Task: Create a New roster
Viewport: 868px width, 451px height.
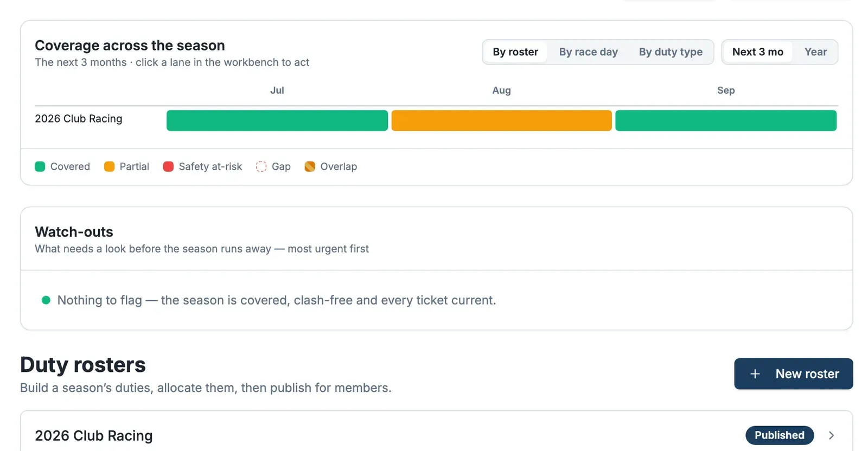Action: (794, 374)
